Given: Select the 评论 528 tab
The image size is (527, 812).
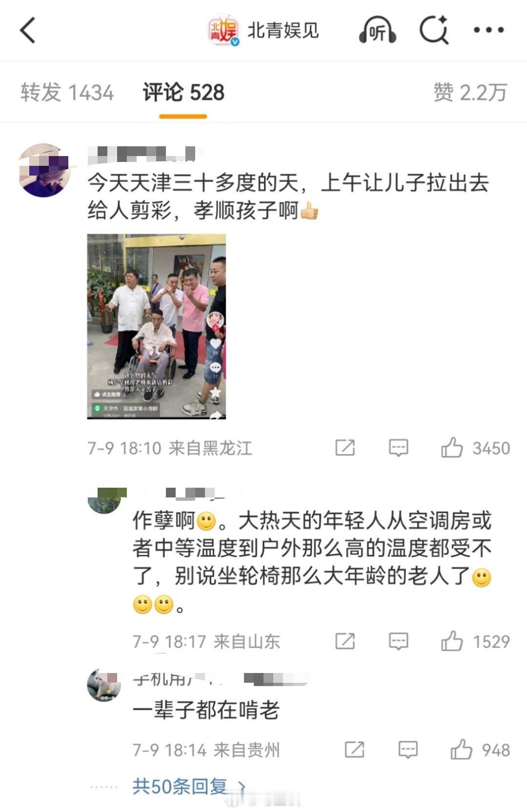Looking at the screenshot, I should [183, 92].
